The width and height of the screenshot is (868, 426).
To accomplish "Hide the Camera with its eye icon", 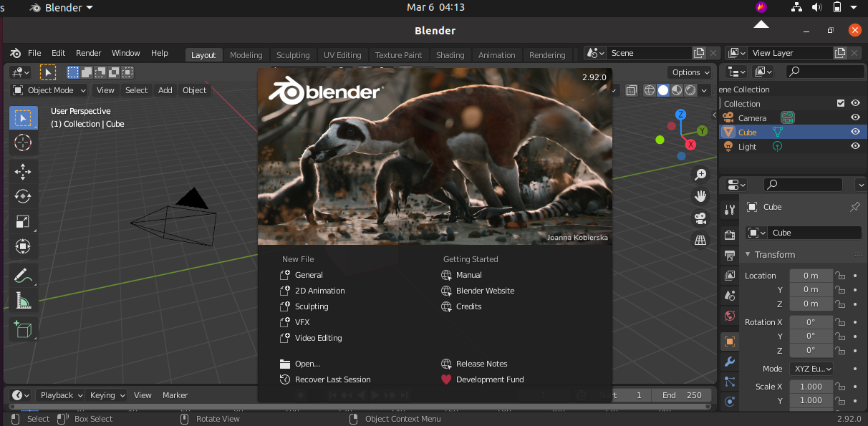I will 855,117.
